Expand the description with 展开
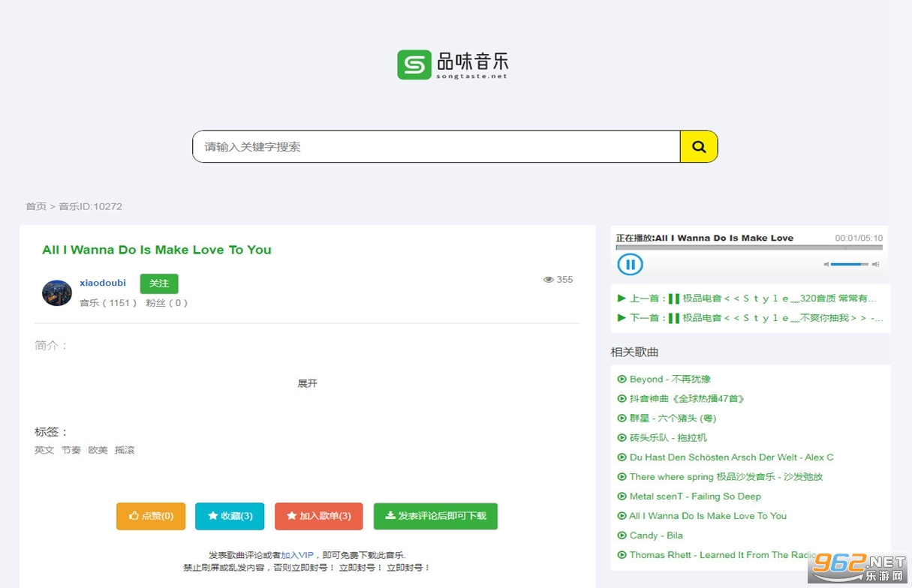The image size is (912, 588). 307,383
